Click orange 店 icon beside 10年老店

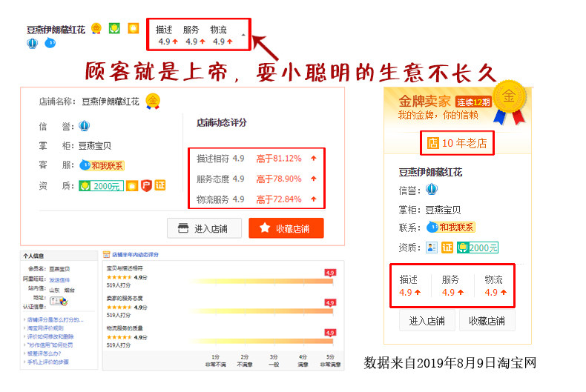point(433,142)
